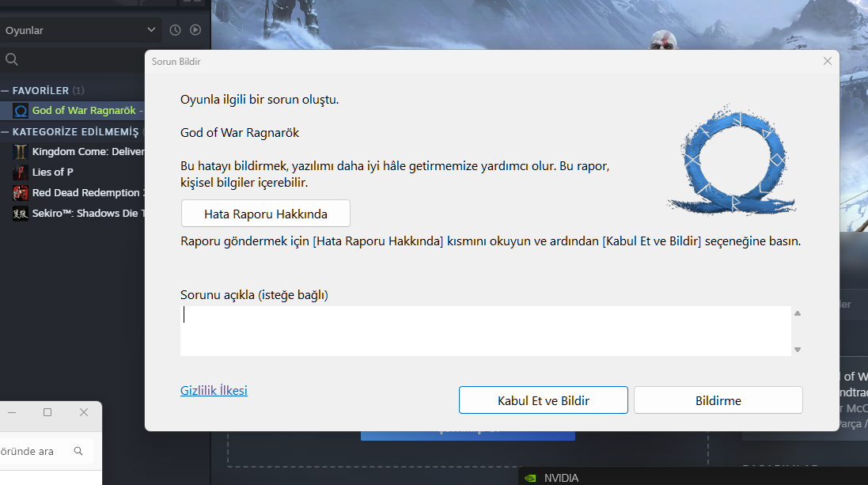
Task: Click the 'Sorun Bildir' dialog title text
Action: click(x=176, y=62)
